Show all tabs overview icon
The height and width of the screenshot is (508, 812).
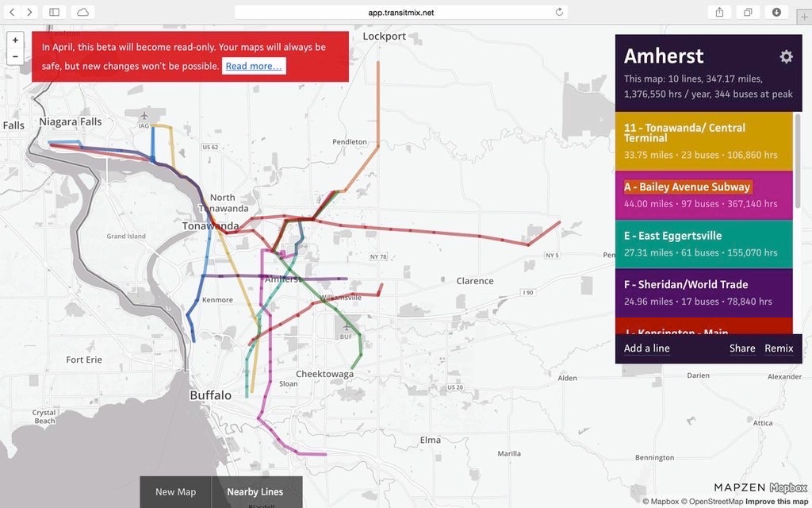click(x=749, y=12)
